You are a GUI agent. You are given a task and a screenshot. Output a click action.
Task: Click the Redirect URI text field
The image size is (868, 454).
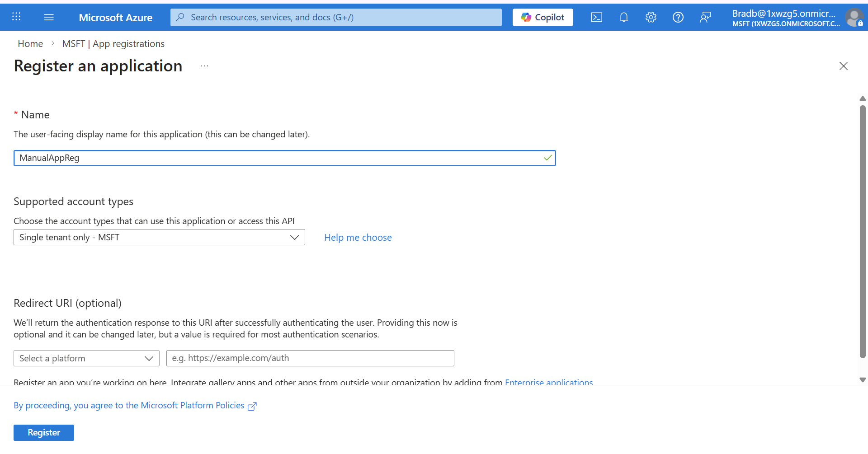coord(310,358)
